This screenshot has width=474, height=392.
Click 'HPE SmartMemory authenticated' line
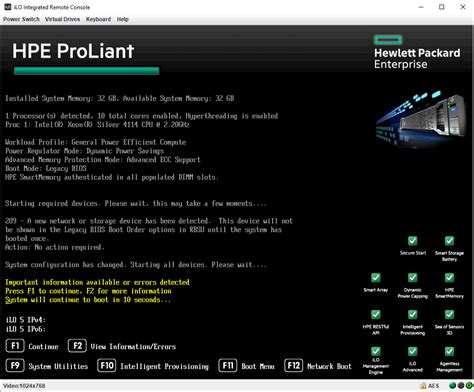[x=112, y=177]
